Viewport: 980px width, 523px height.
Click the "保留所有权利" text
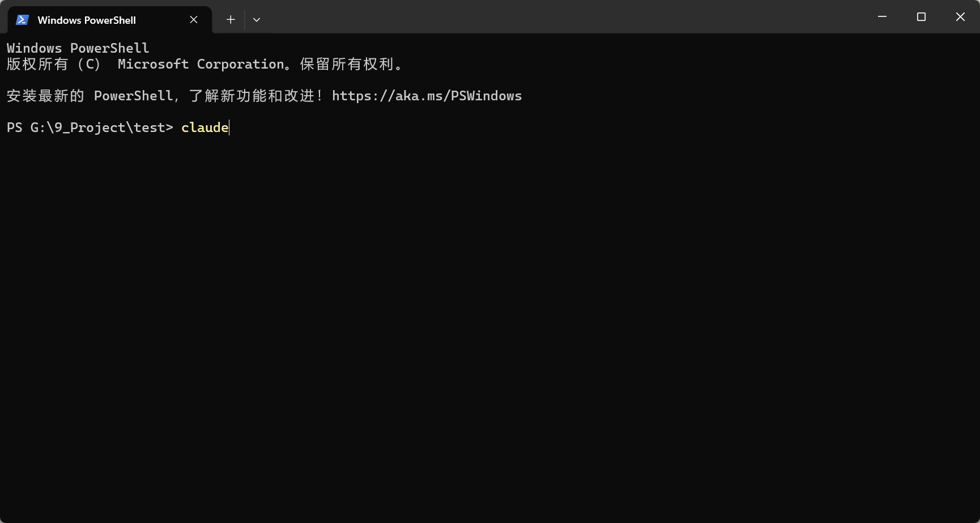point(347,64)
